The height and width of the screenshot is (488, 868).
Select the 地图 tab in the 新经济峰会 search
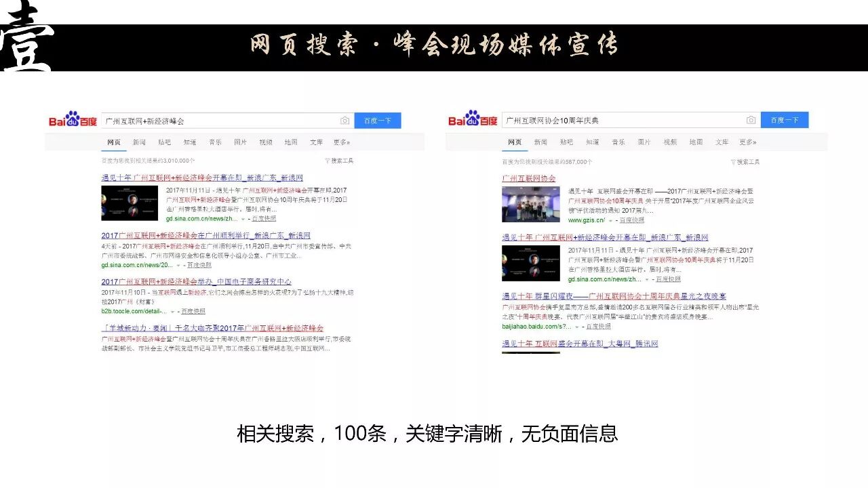pyautogui.click(x=291, y=142)
